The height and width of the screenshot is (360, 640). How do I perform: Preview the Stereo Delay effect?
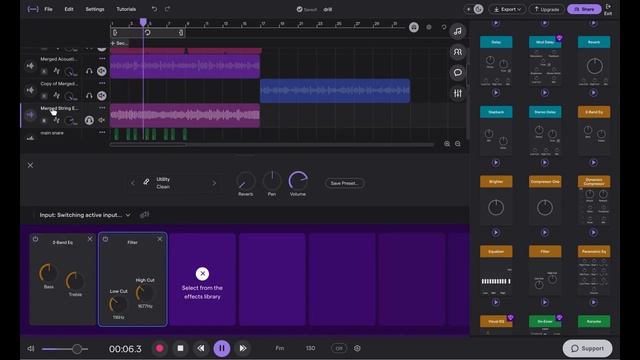545,163
